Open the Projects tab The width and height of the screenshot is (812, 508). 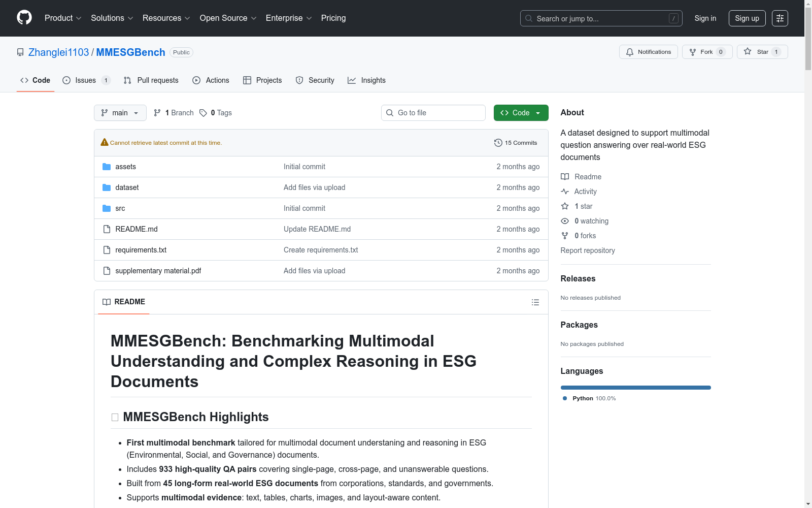[x=262, y=80]
